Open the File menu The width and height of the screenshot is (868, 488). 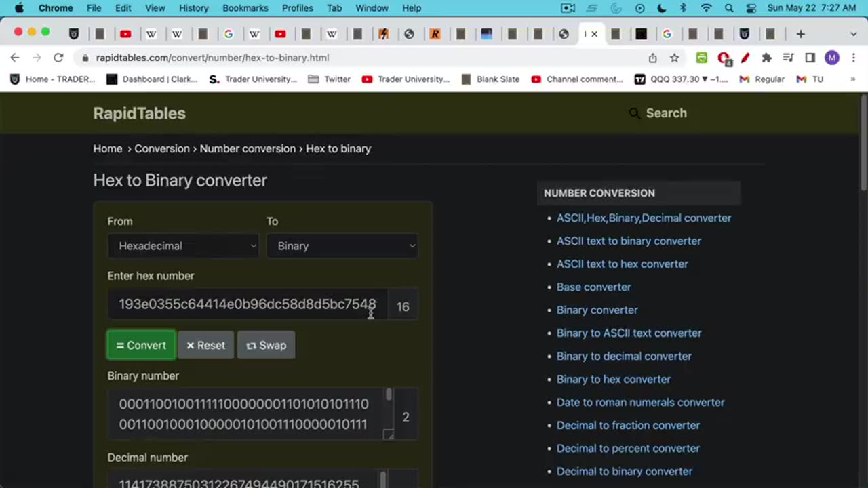pyautogui.click(x=94, y=8)
